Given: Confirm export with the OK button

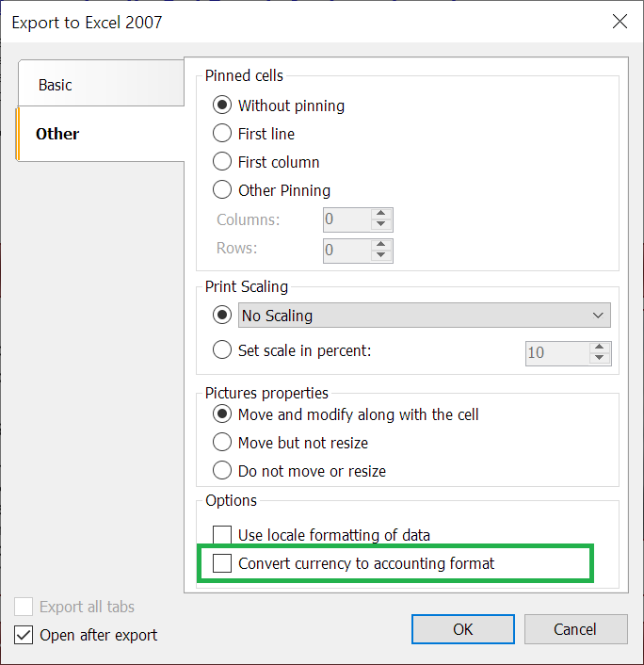Looking at the screenshot, I should pyautogui.click(x=463, y=629).
